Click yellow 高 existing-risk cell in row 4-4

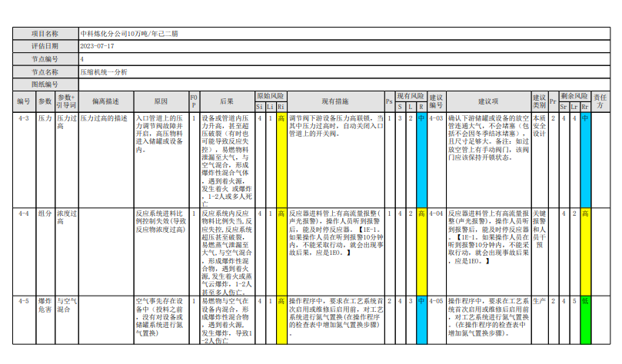(421, 252)
